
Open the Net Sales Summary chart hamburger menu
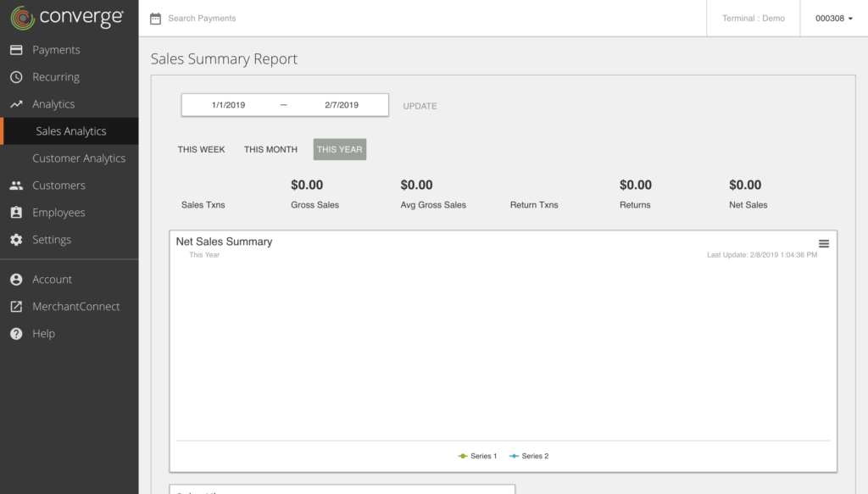824,243
